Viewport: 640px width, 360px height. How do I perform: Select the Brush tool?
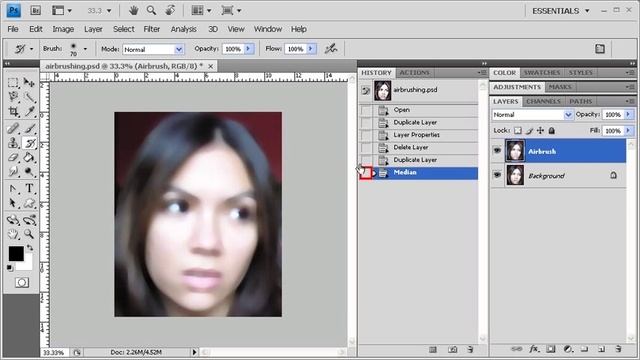(x=29, y=128)
